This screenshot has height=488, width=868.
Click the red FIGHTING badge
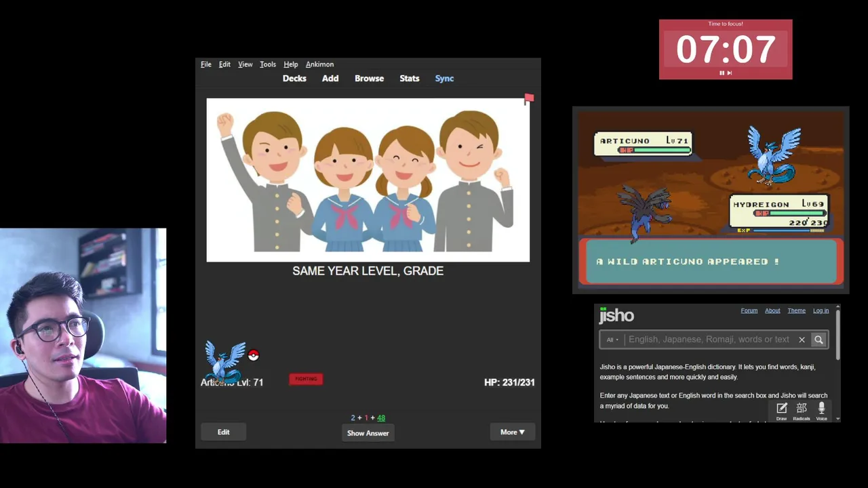pyautogui.click(x=306, y=379)
